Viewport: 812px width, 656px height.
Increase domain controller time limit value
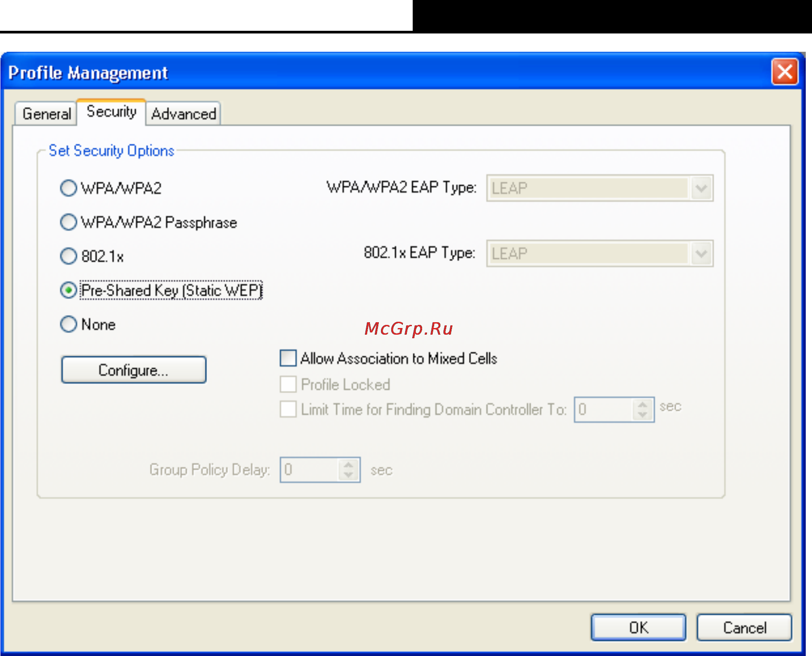[642, 404]
